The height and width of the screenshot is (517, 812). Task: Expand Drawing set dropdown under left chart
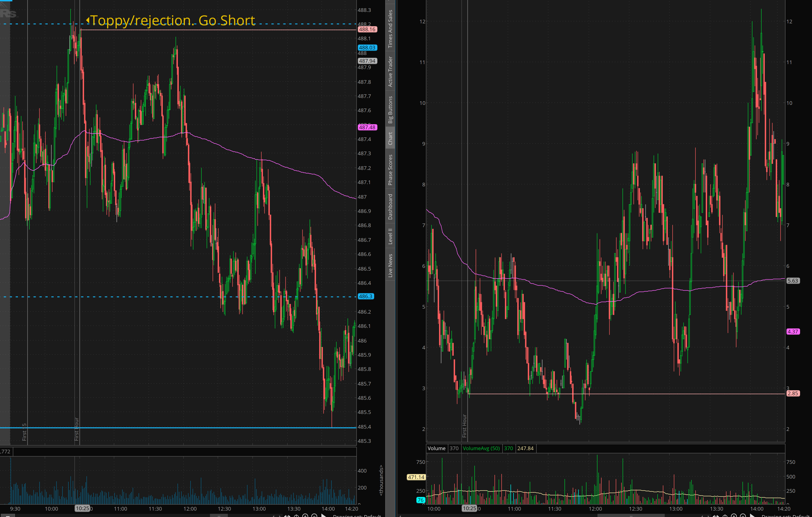click(357, 516)
